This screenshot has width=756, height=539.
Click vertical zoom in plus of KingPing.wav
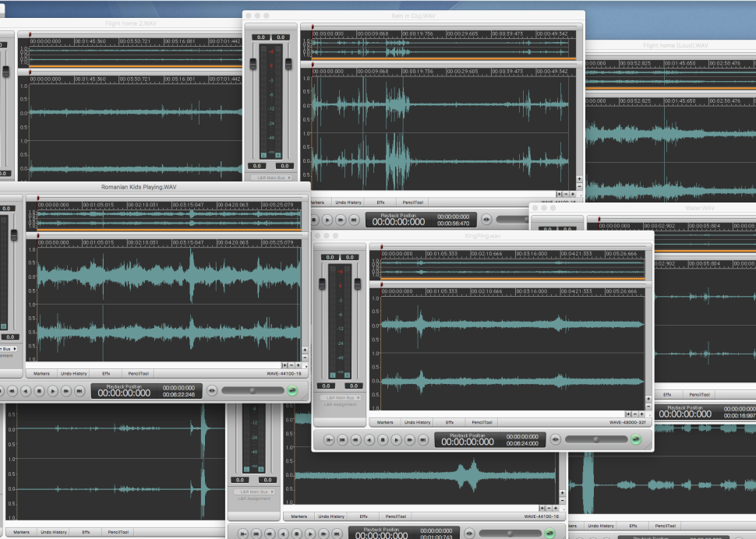pyautogui.click(x=647, y=398)
